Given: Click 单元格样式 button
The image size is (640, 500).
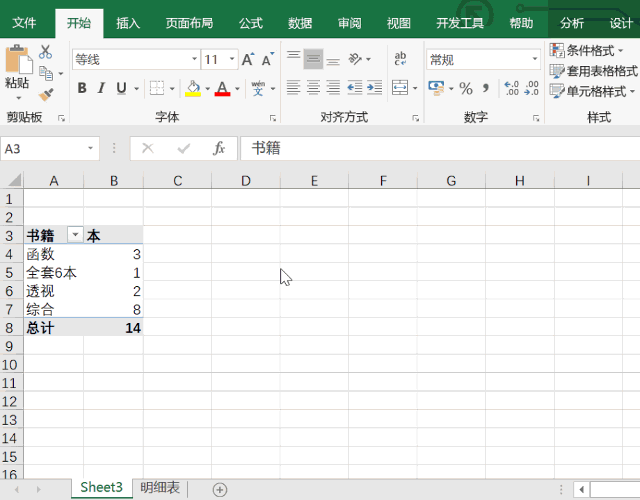Looking at the screenshot, I should click(593, 91).
